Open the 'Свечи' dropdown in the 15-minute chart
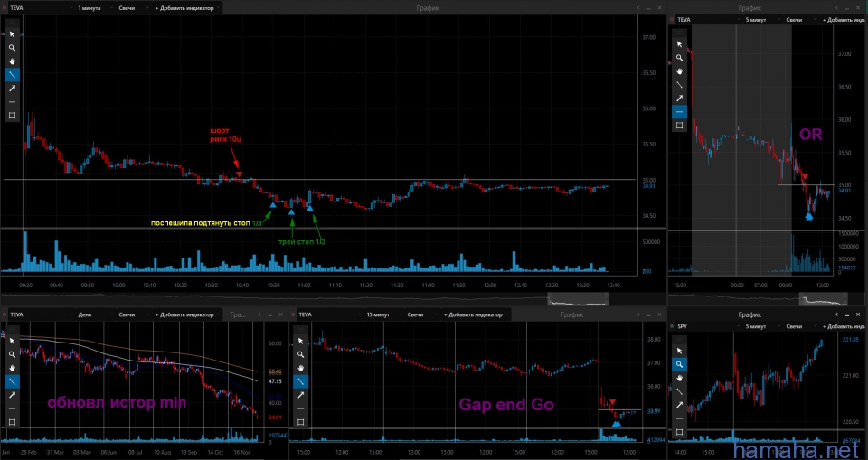868x460 pixels. [421, 314]
